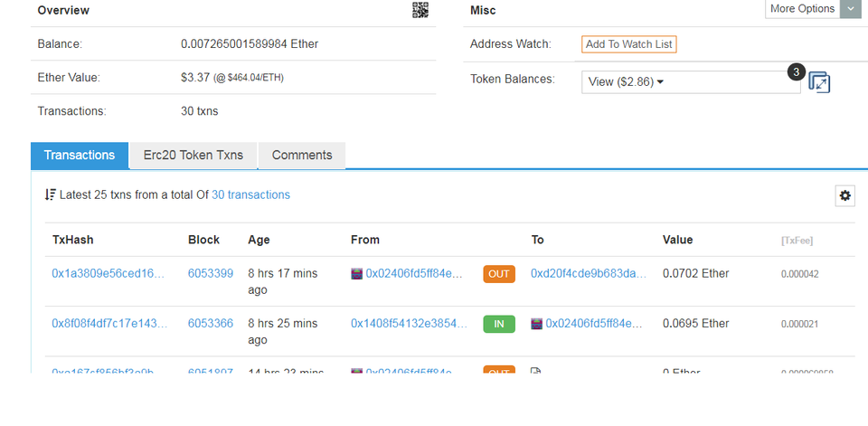The width and height of the screenshot is (868, 426).
Task: Open From address 0x1408f54132e3854...
Action: tap(409, 324)
